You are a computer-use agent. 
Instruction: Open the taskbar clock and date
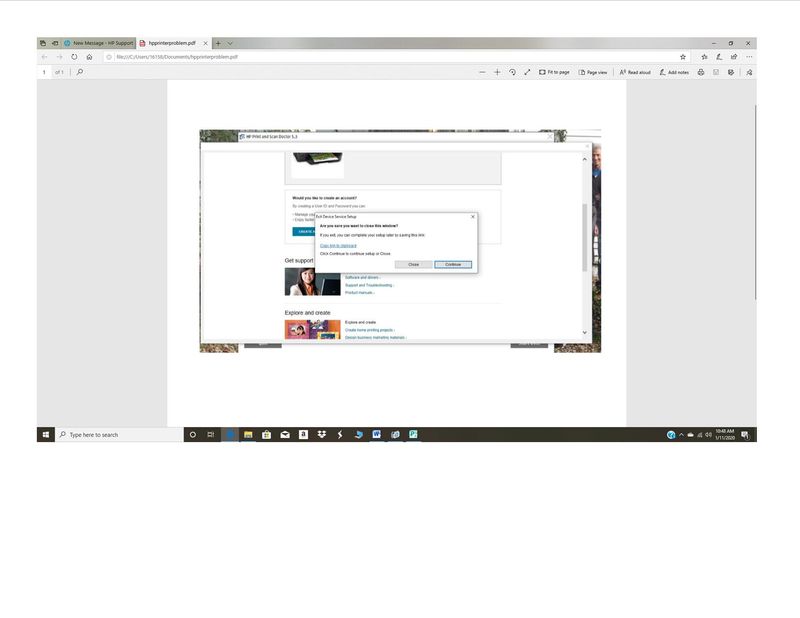(724, 435)
